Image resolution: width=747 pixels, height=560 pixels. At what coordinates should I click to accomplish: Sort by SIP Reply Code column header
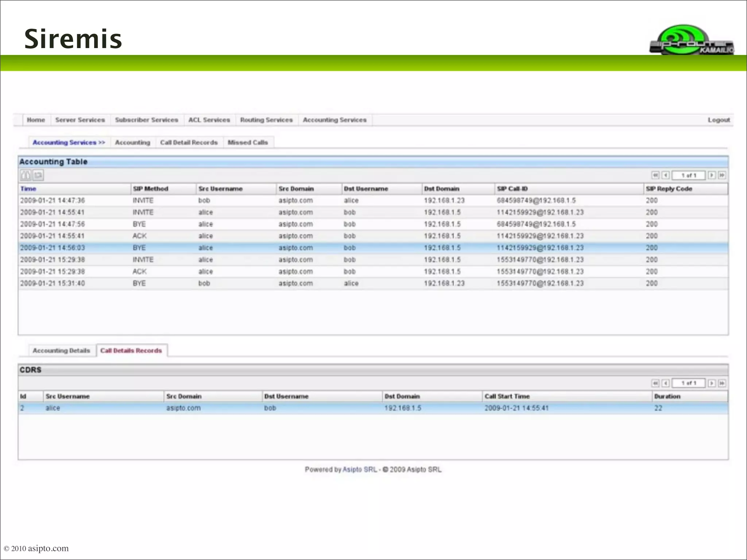pyautogui.click(x=669, y=189)
